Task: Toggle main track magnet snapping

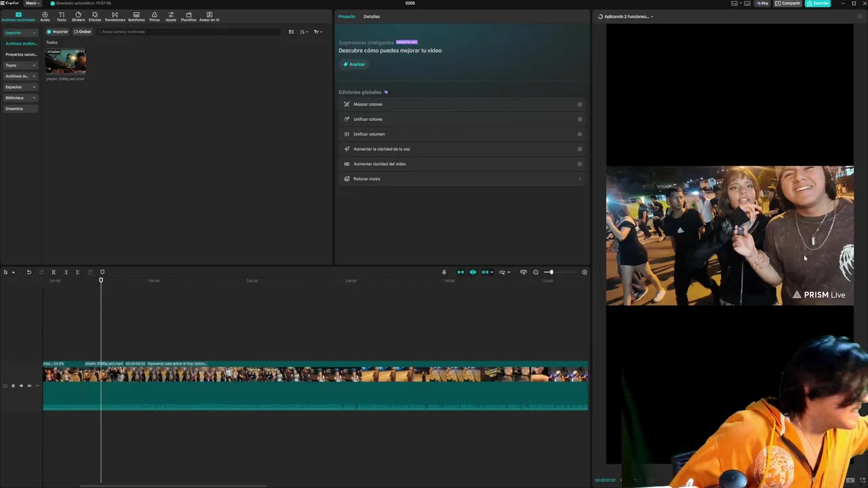Action: click(x=460, y=272)
